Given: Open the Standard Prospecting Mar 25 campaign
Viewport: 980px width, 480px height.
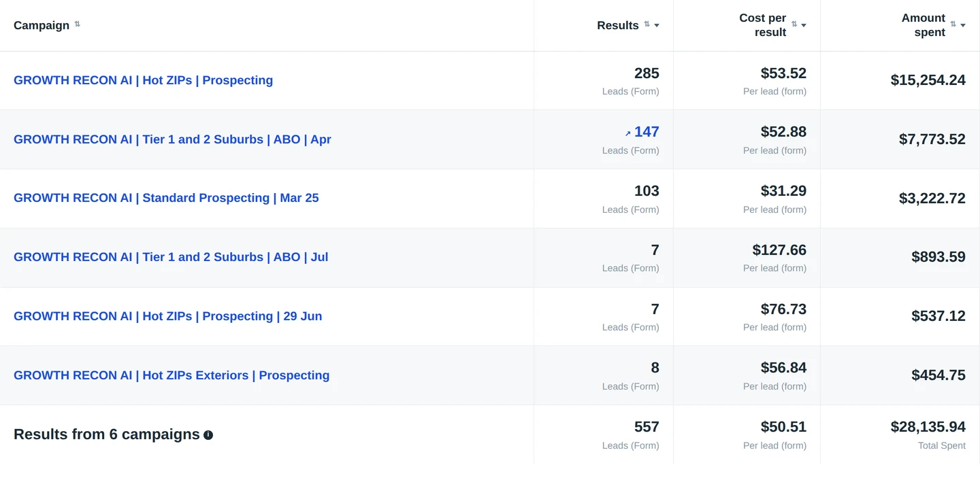Looking at the screenshot, I should (166, 198).
